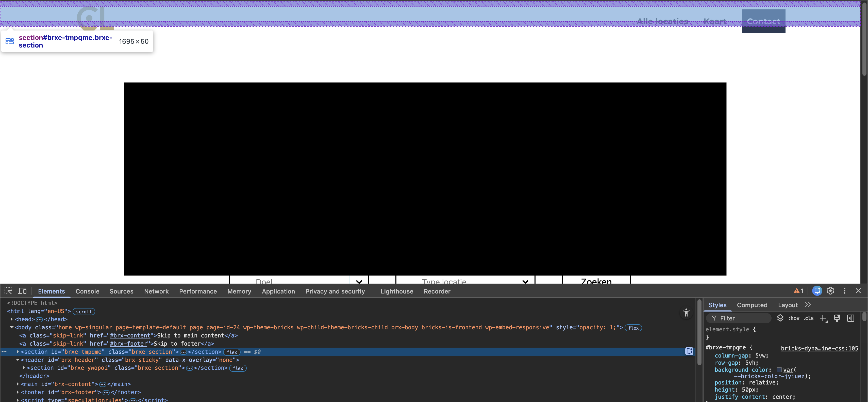The height and width of the screenshot is (402, 868).
Task: Open the Computed styles tab
Action: pyautogui.click(x=752, y=305)
